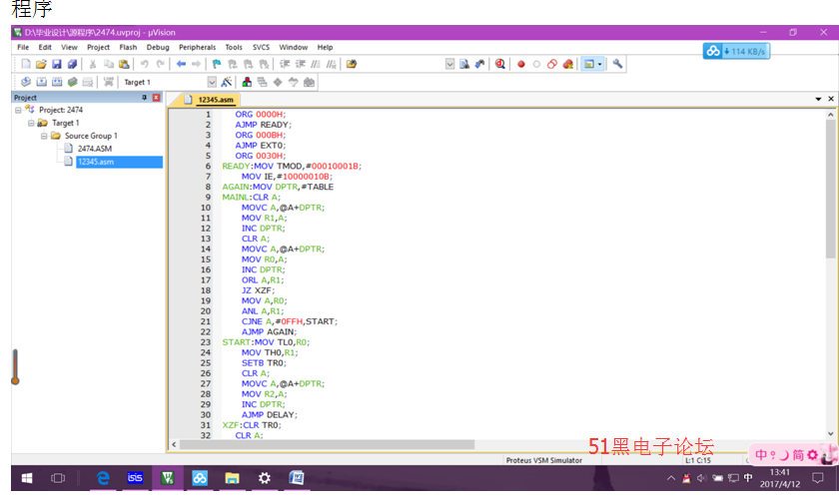Open the Help menu
839x504 pixels.
[x=325, y=47]
